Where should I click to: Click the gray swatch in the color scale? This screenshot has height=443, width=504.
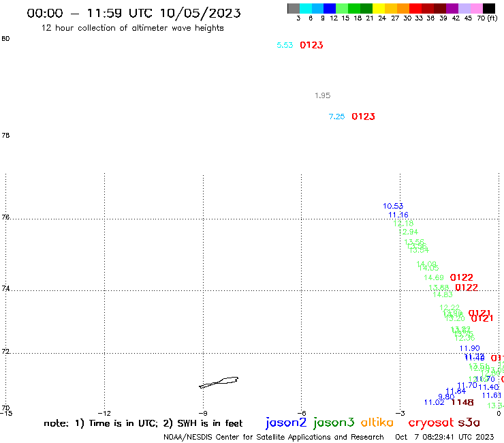294,8
